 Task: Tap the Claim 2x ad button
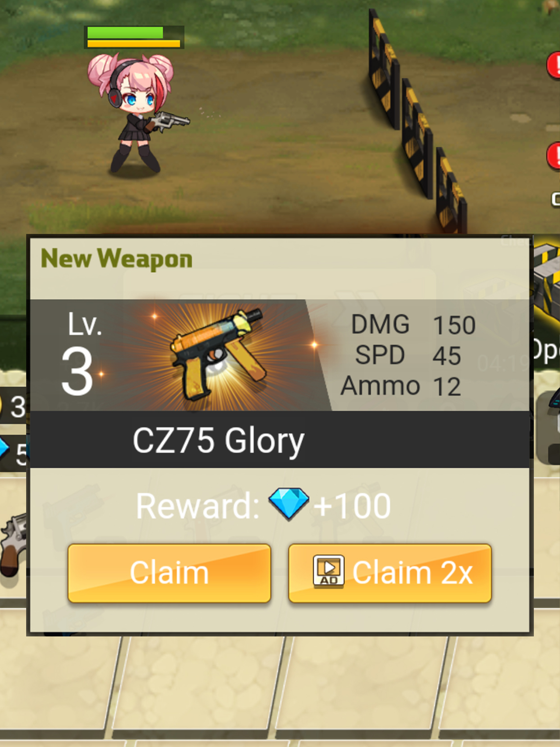click(x=390, y=573)
